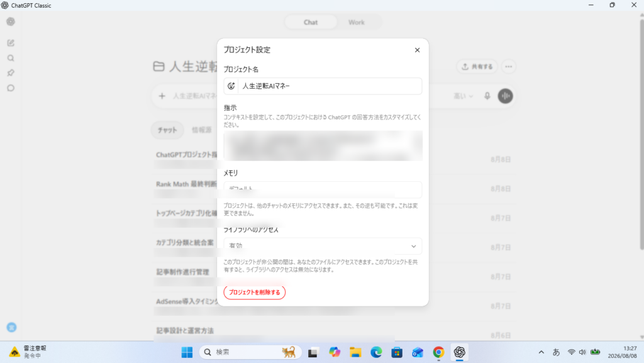Screen dimensions: 644x363
Task: Click the 共有する share button
Action: click(x=477, y=67)
